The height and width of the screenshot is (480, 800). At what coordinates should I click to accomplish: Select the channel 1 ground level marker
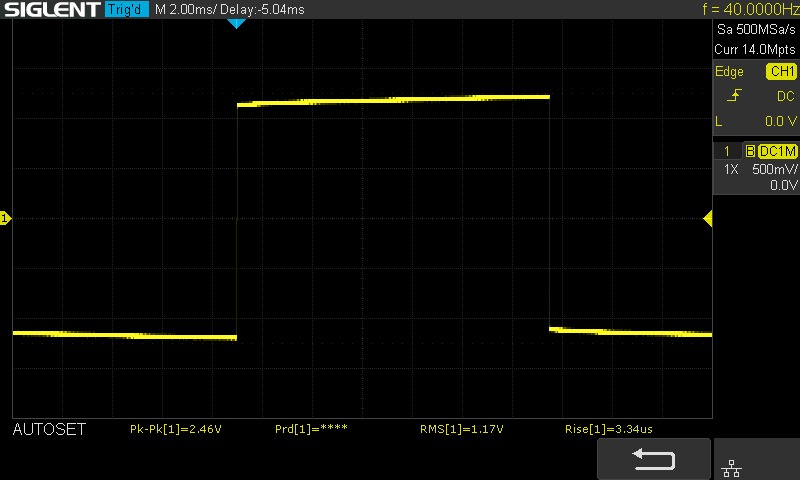tap(5, 218)
